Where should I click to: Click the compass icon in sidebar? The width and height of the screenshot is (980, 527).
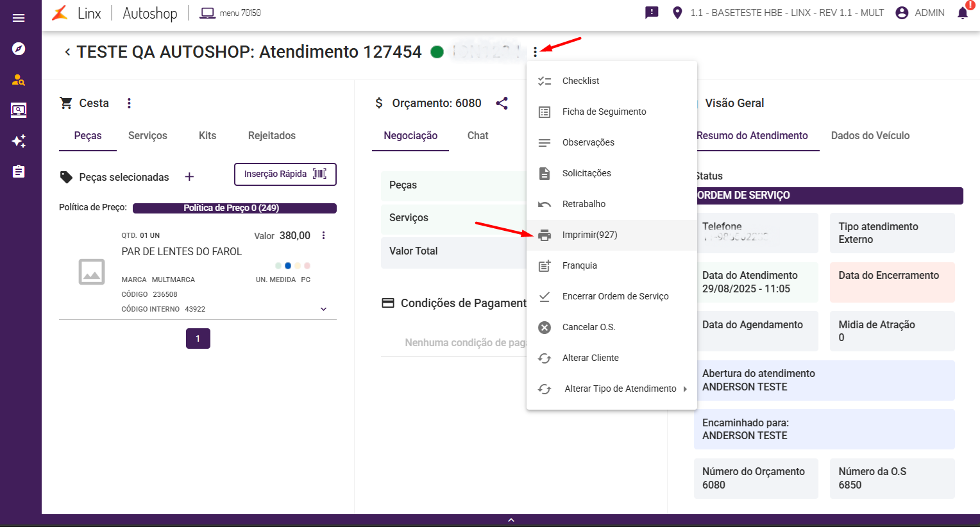pyautogui.click(x=19, y=49)
